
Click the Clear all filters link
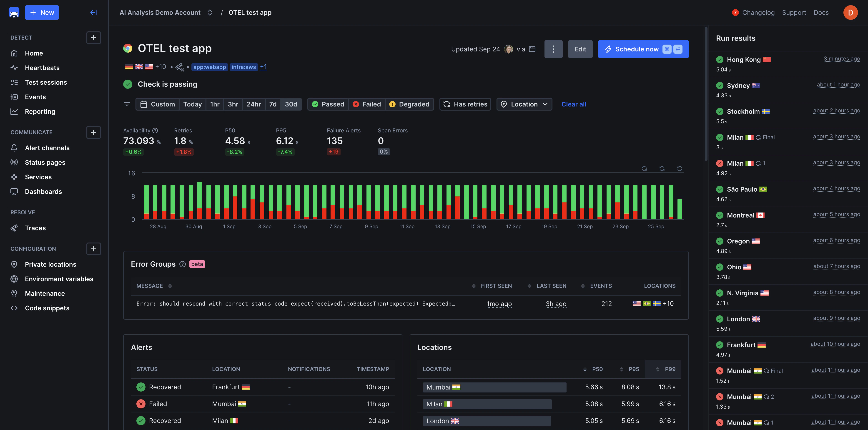(x=574, y=104)
